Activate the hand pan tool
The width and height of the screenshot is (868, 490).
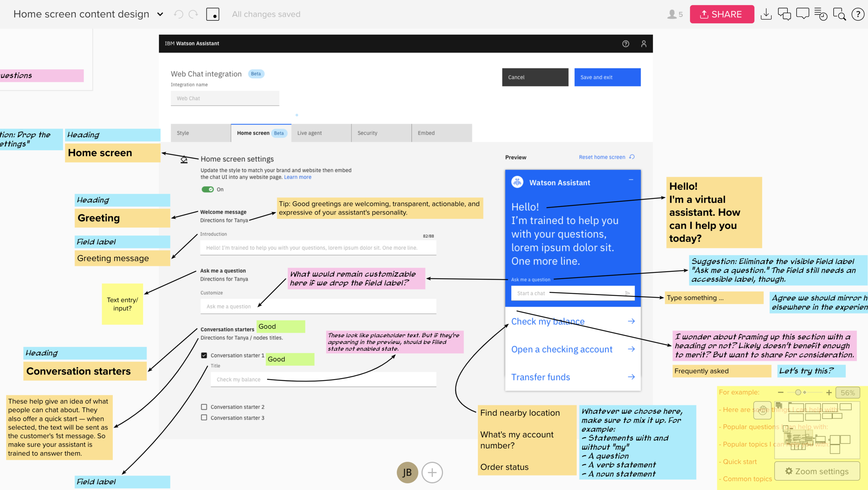(x=762, y=410)
